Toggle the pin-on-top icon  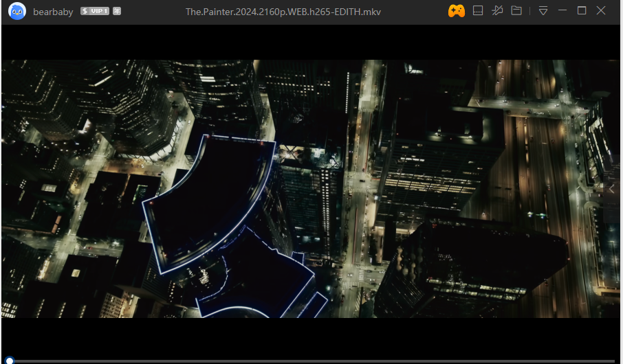click(497, 11)
